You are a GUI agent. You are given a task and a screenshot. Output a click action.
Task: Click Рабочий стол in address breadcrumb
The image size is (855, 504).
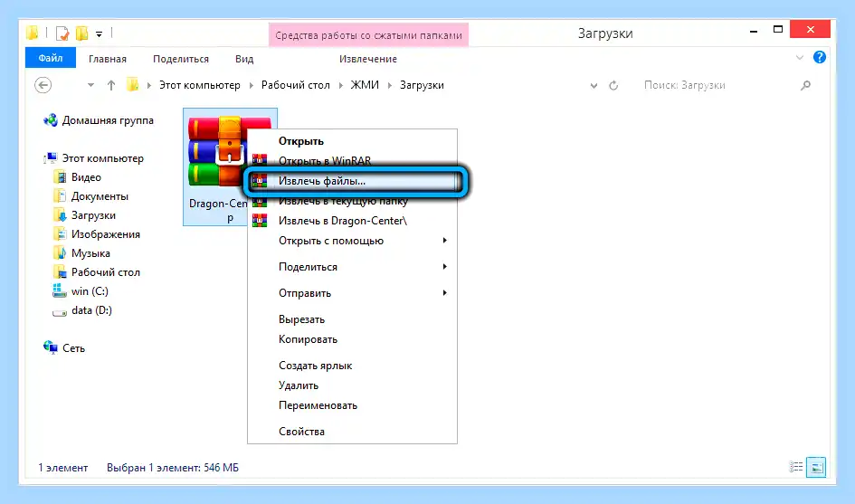tap(296, 85)
